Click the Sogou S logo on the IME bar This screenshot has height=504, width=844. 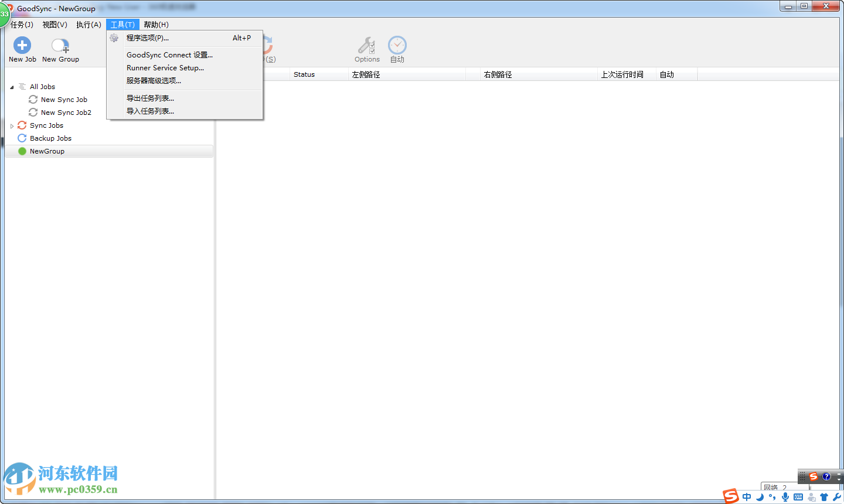click(x=731, y=496)
